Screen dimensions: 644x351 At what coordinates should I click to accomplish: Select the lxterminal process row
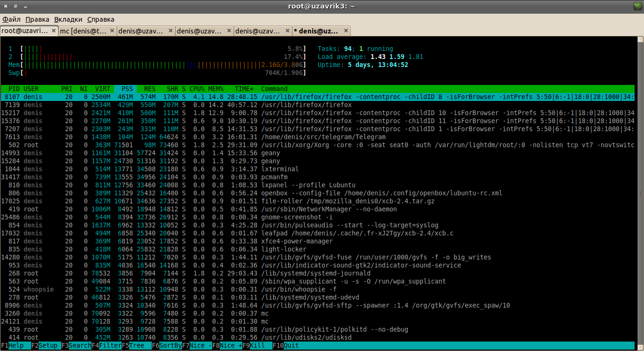317,169
